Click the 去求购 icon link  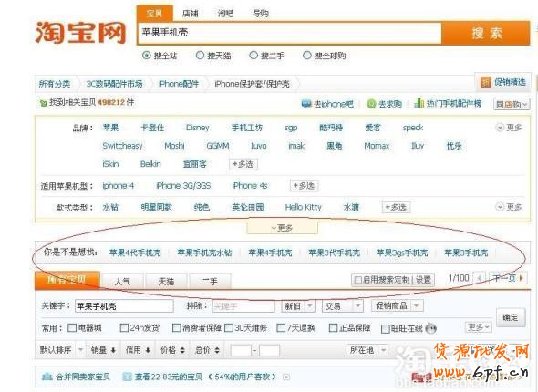coord(371,104)
